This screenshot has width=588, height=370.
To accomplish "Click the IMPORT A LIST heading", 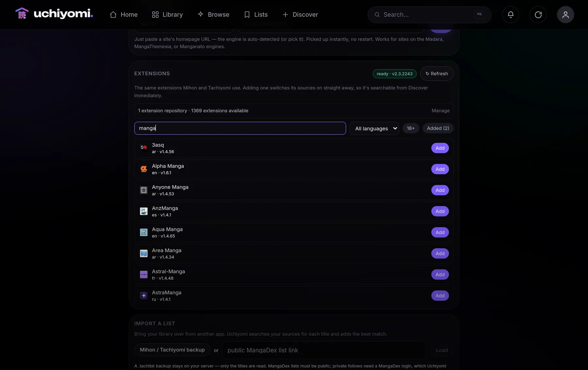I will pos(155,324).
